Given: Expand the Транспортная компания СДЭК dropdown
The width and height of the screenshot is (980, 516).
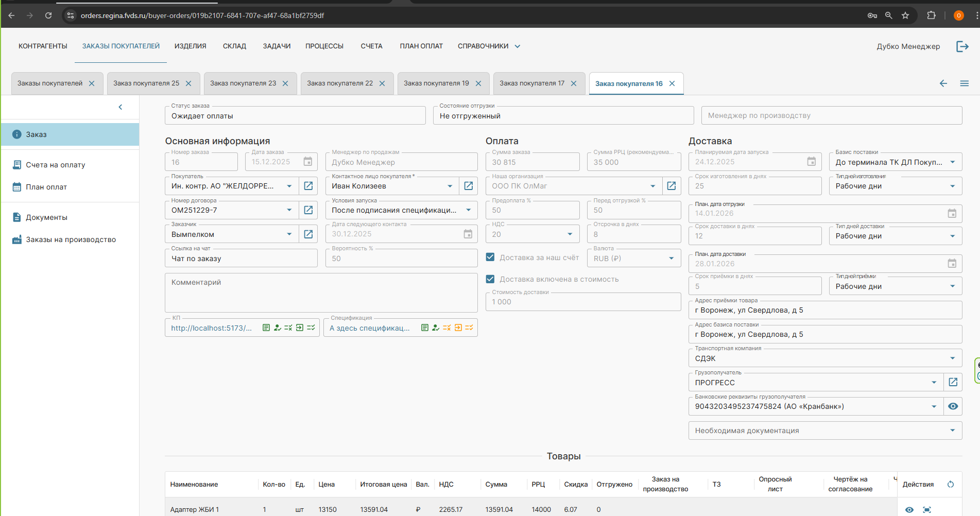Looking at the screenshot, I should (952, 358).
